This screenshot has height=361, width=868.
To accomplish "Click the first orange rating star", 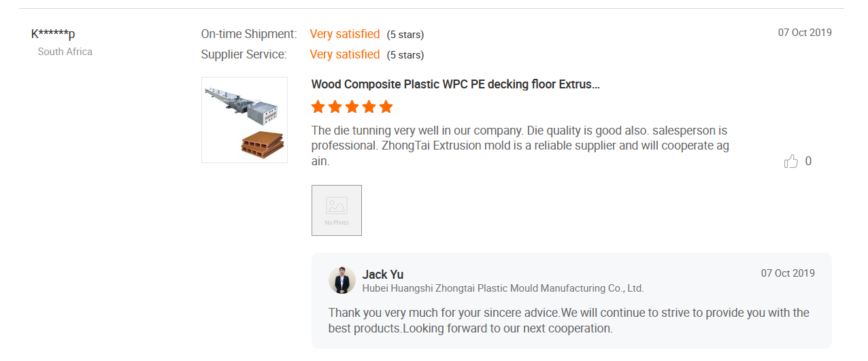I will [x=318, y=107].
